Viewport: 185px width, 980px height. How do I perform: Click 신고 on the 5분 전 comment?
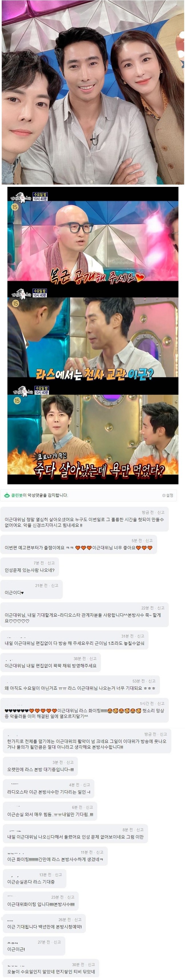pyautogui.click(x=149, y=541)
